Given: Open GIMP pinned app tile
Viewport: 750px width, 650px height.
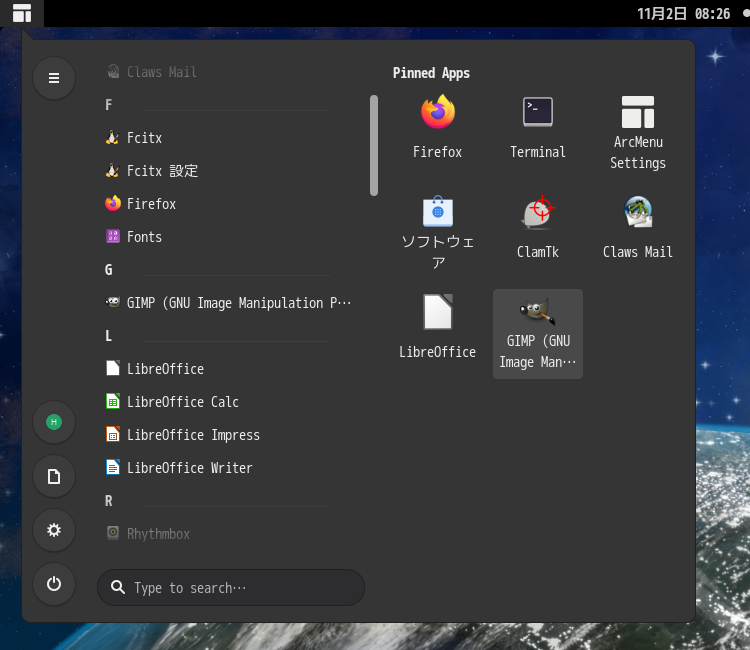Looking at the screenshot, I should click(x=538, y=334).
